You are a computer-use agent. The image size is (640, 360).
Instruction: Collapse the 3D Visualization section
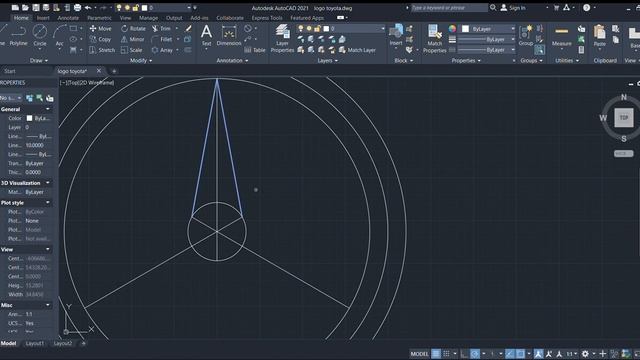[48, 182]
